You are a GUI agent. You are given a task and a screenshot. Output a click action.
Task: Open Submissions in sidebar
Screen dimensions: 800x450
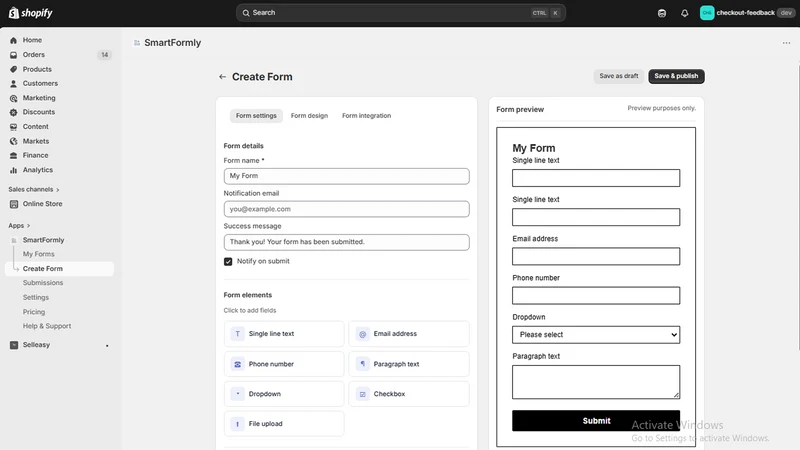click(x=43, y=283)
